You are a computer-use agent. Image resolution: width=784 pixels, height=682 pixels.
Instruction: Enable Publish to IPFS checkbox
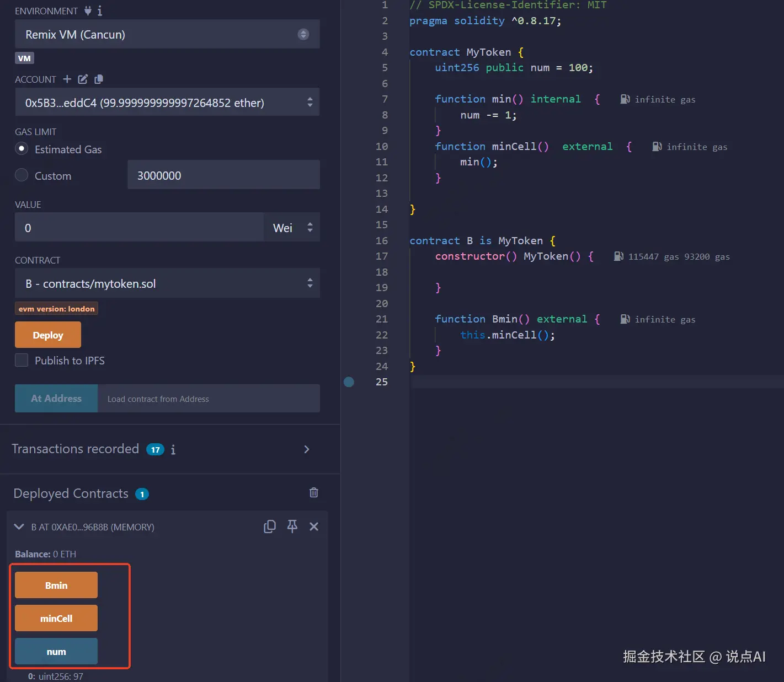pos(22,361)
